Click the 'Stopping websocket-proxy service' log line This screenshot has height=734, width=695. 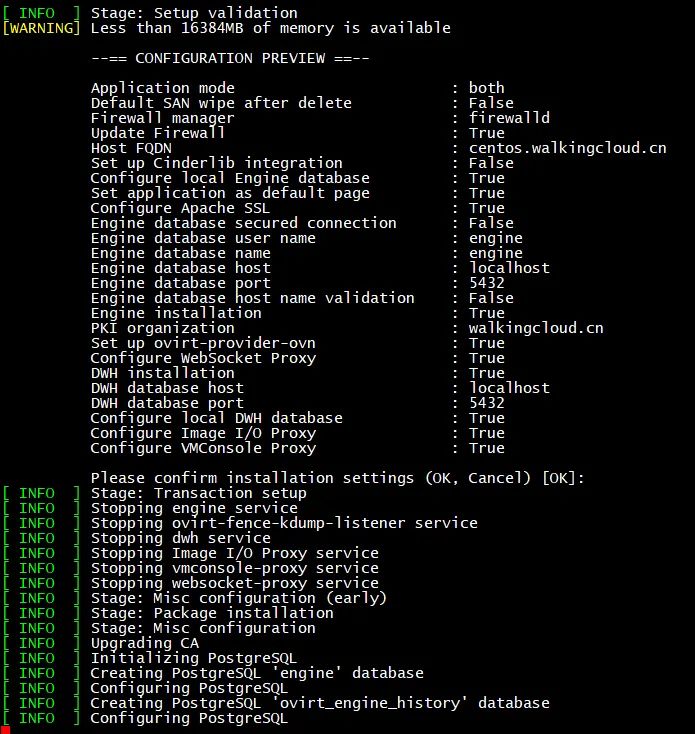click(x=234, y=583)
